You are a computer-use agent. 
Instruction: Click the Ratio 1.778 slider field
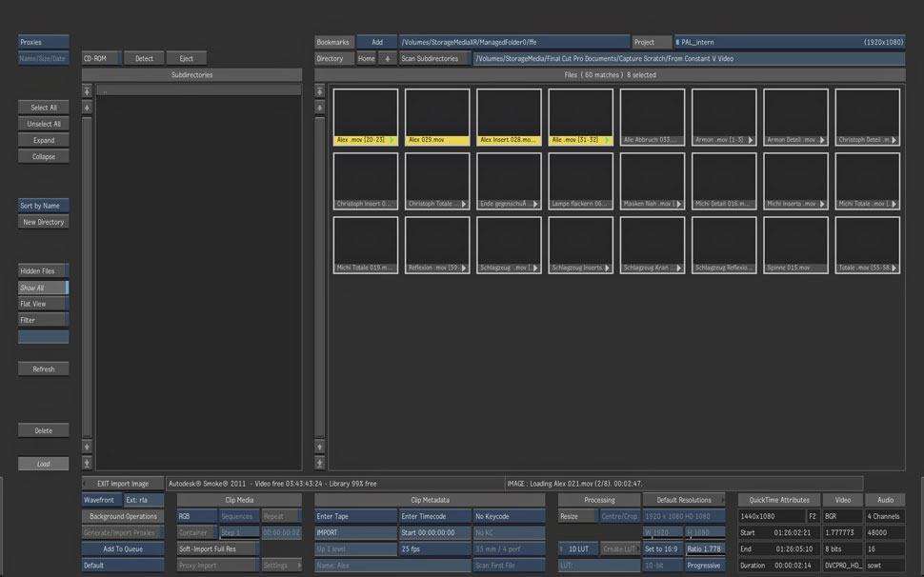[x=705, y=549]
